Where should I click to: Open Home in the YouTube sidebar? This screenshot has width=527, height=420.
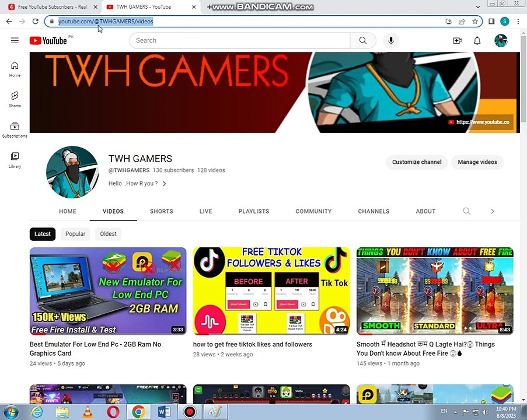coord(15,69)
